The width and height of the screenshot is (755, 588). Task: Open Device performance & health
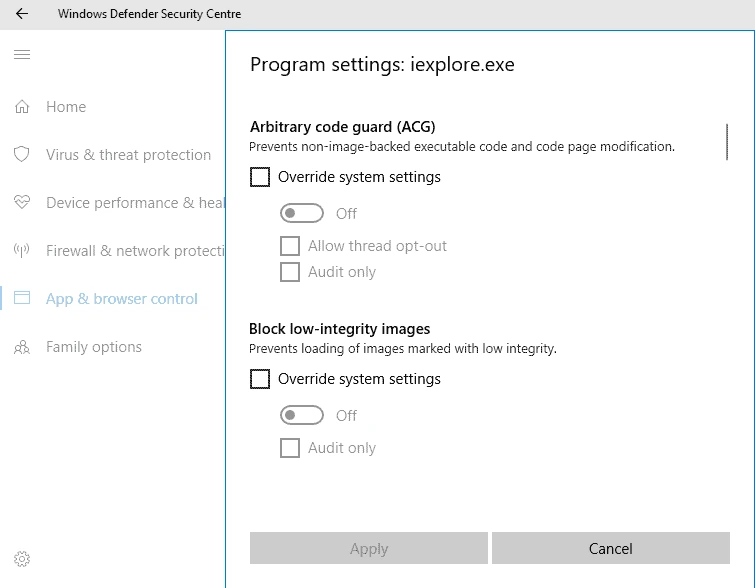pyautogui.click(x=135, y=203)
